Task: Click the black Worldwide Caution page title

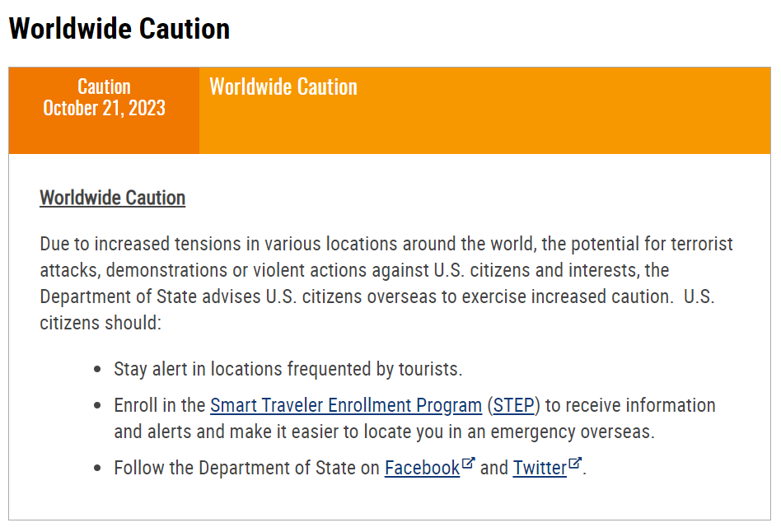Action: pyautogui.click(x=119, y=28)
